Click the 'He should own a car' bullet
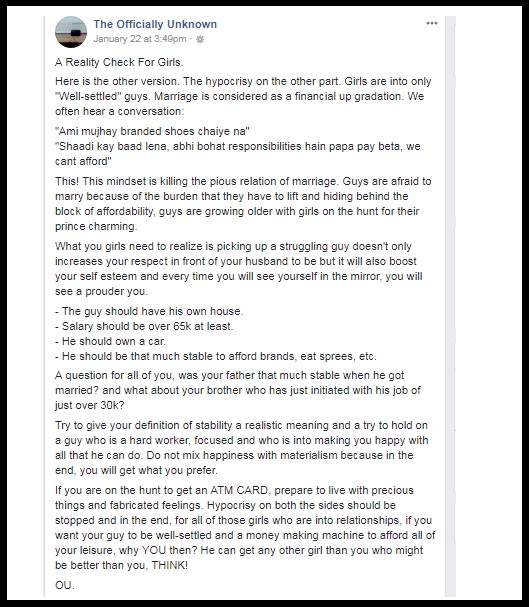 pos(110,341)
